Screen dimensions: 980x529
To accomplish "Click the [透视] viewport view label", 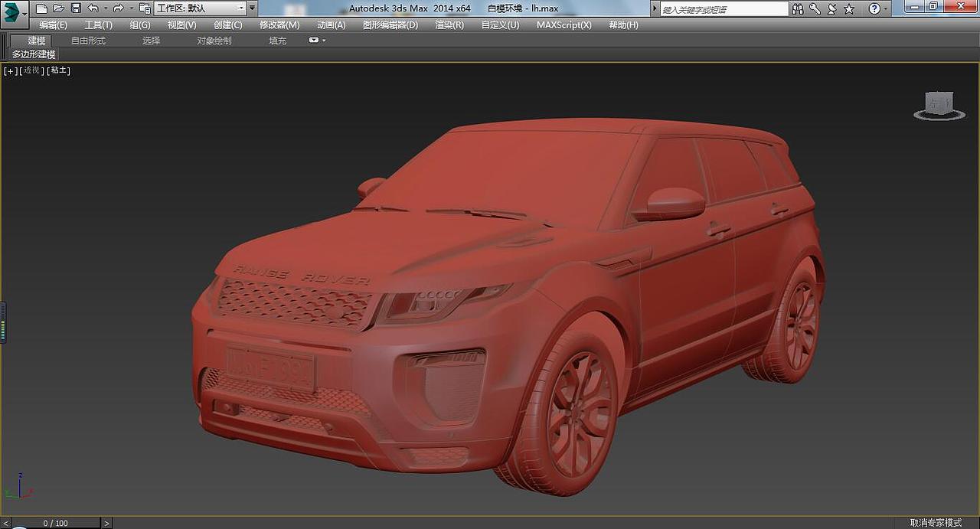I will click(x=31, y=70).
